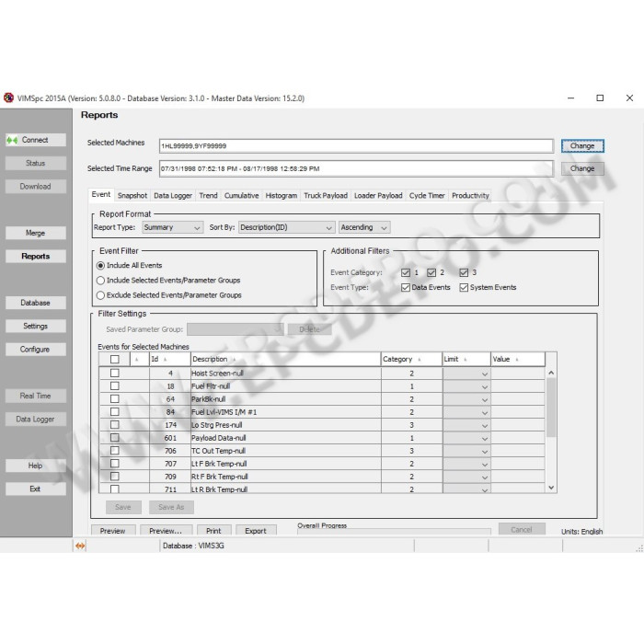Select Exclude Selected Events/Parameter Groups option
The image size is (644, 644).
[100, 295]
